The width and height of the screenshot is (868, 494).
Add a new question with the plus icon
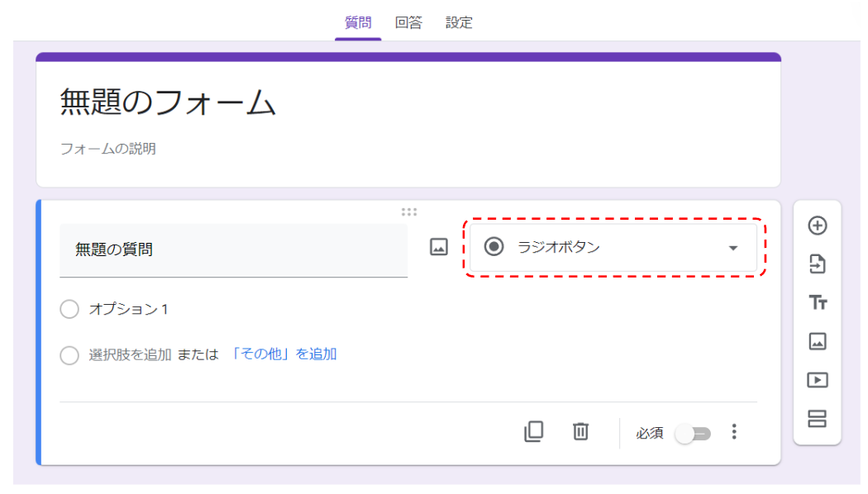click(x=817, y=226)
